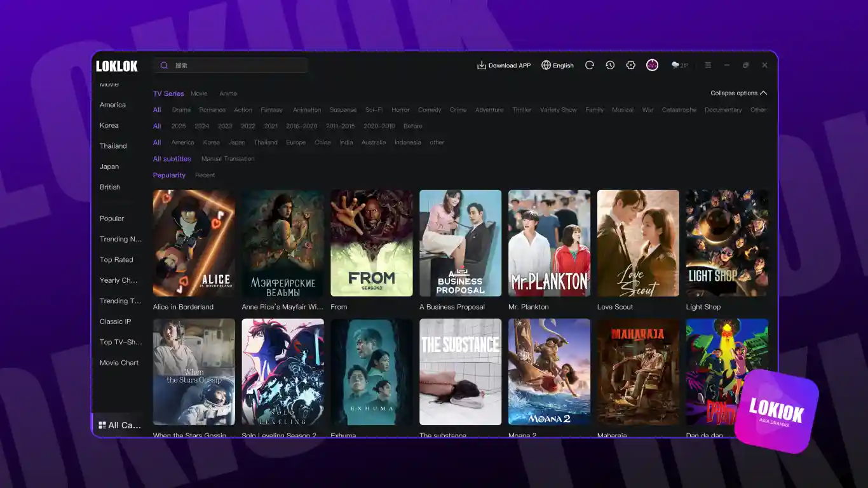Open the A Business Proposal poster
868x488 pixels.
point(461,243)
